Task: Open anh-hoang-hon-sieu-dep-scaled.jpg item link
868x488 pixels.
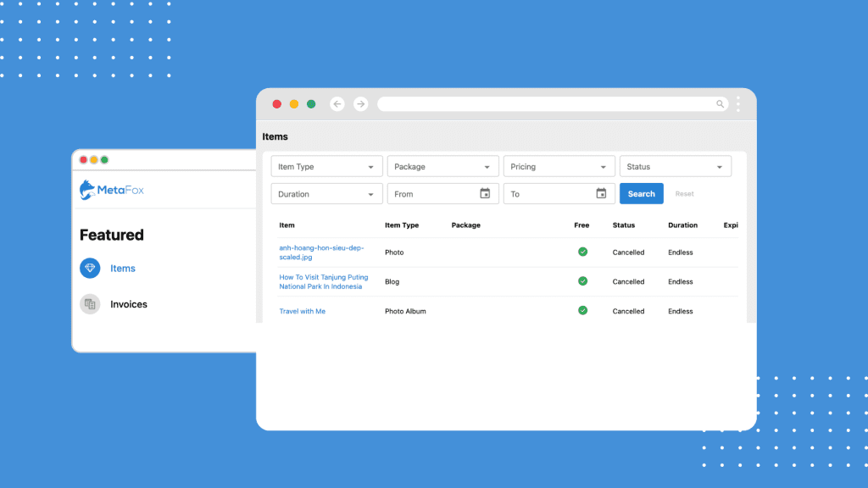Action: pyautogui.click(x=321, y=252)
